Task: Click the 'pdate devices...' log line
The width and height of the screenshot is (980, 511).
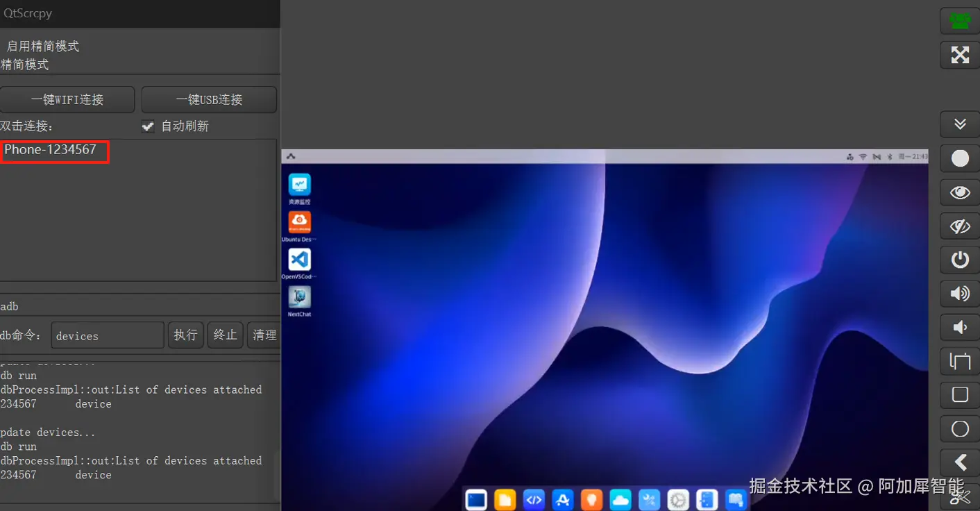Action: (48, 433)
